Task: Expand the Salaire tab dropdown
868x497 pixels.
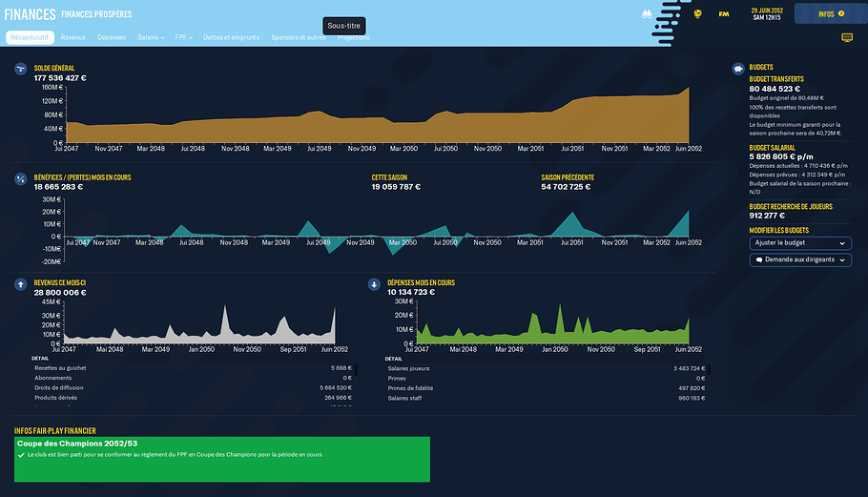Action: point(151,37)
